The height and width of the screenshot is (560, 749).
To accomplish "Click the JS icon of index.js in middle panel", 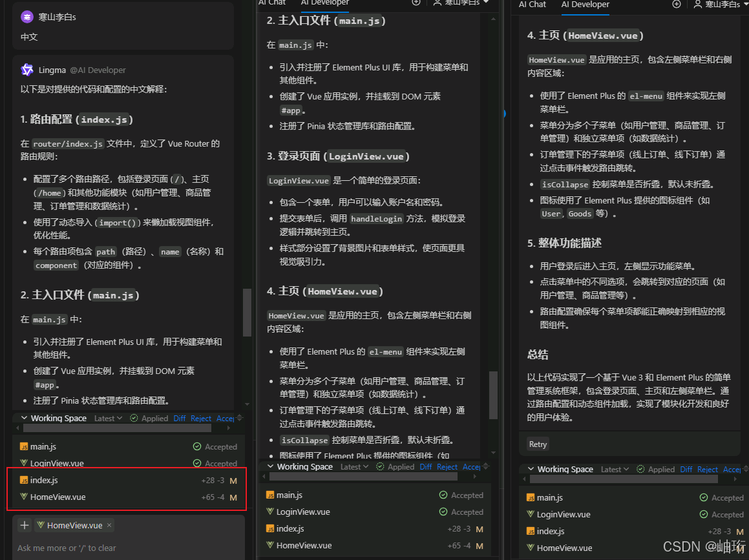I will pos(270,528).
